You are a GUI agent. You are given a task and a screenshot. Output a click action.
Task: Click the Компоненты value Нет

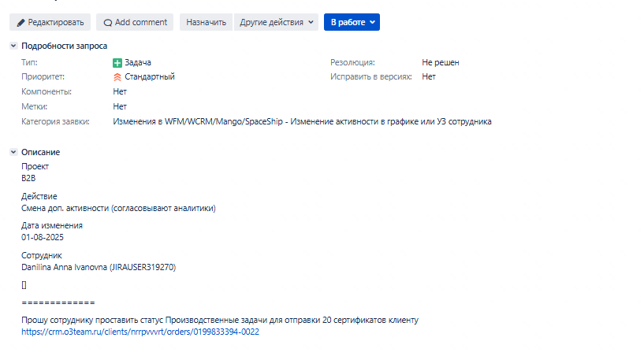pos(120,91)
